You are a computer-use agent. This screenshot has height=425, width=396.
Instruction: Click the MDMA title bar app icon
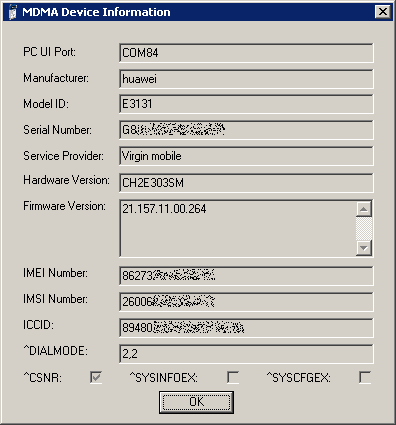coord(13,12)
